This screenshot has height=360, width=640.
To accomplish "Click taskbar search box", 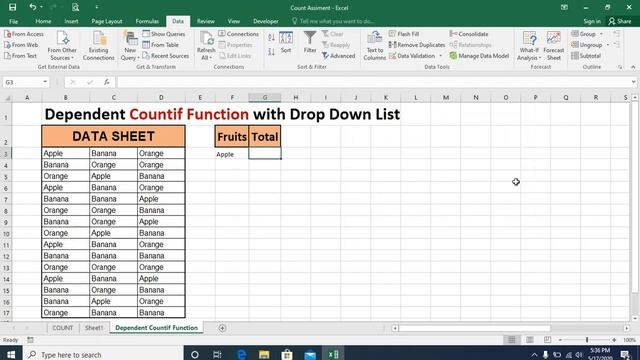I will (x=103, y=354).
